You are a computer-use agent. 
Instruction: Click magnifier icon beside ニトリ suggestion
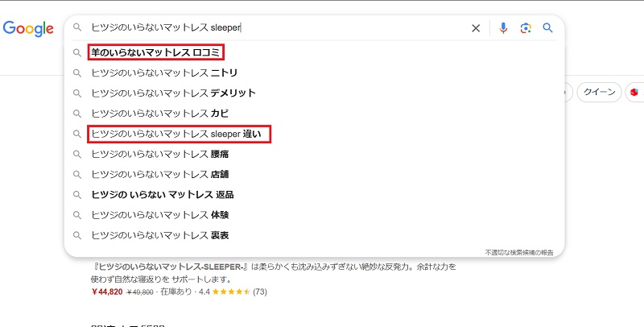pos(77,73)
